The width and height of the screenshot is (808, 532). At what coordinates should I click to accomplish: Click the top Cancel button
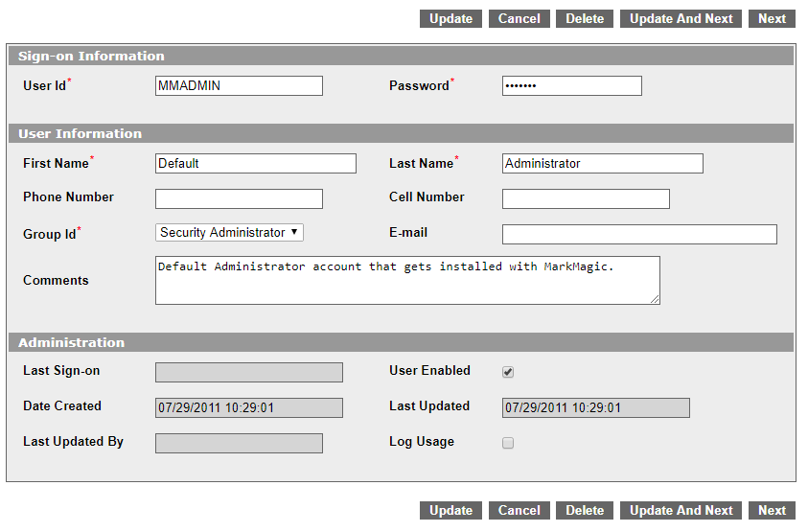(x=519, y=18)
